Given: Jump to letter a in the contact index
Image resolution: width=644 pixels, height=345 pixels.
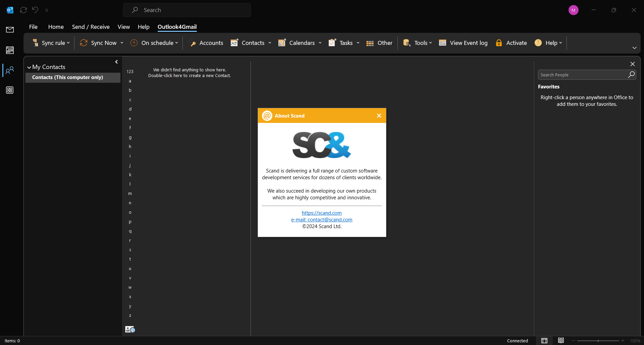Looking at the screenshot, I should point(130,81).
